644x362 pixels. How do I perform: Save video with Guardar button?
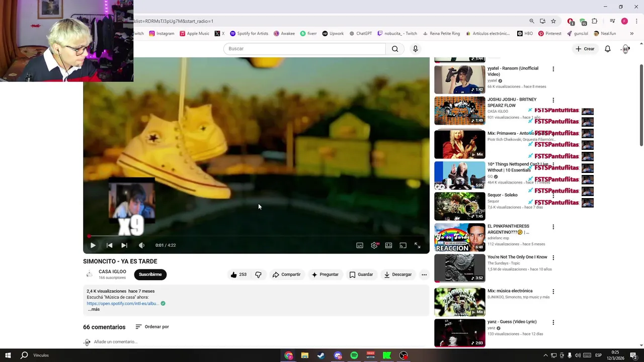pyautogui.click(x=361, y=275)
